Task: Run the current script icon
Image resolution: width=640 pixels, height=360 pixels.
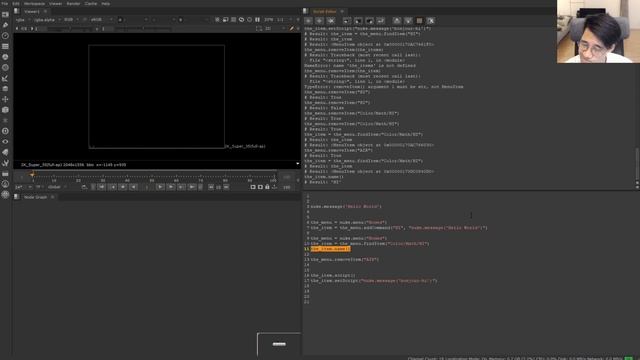Action: click(381, 20)
